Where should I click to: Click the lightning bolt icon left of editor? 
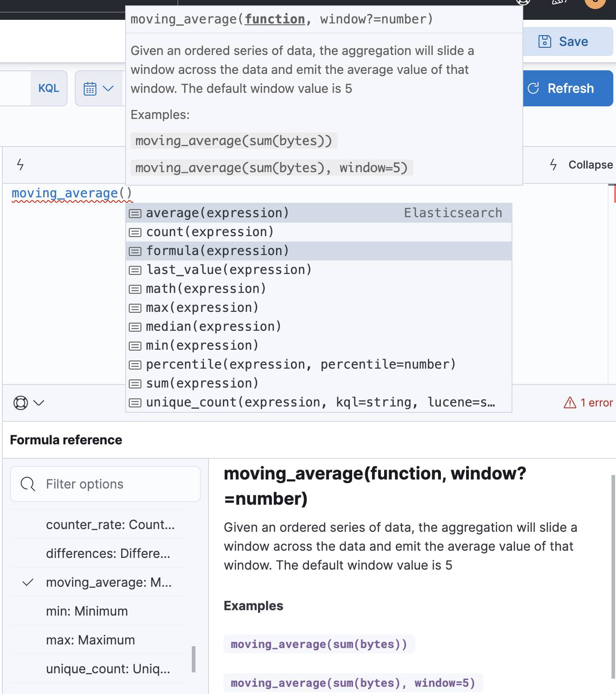click(20, 164)
